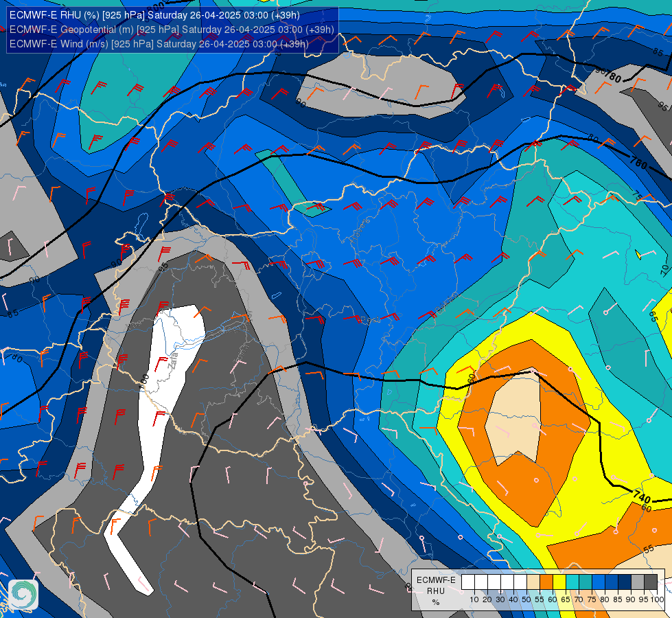This screenshot has height=618, width=672.
Task: Click the legend's 100 tick label
Action: pos(658,599)
